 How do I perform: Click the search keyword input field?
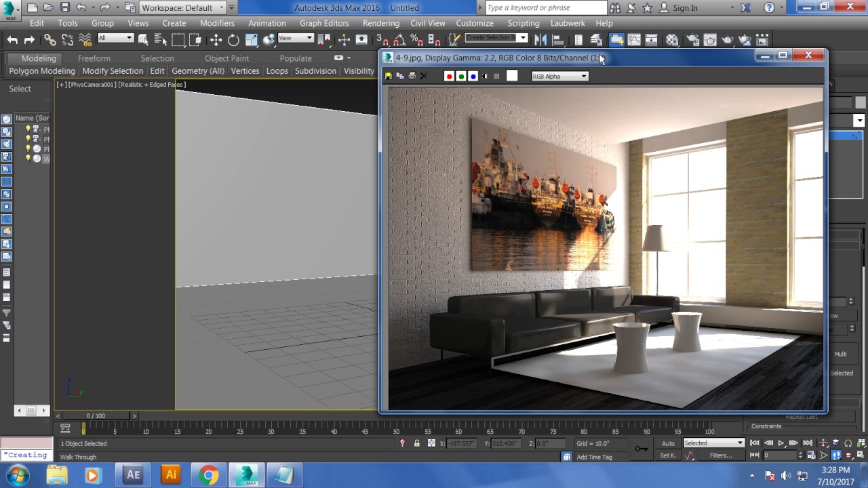tap(546, 7)
